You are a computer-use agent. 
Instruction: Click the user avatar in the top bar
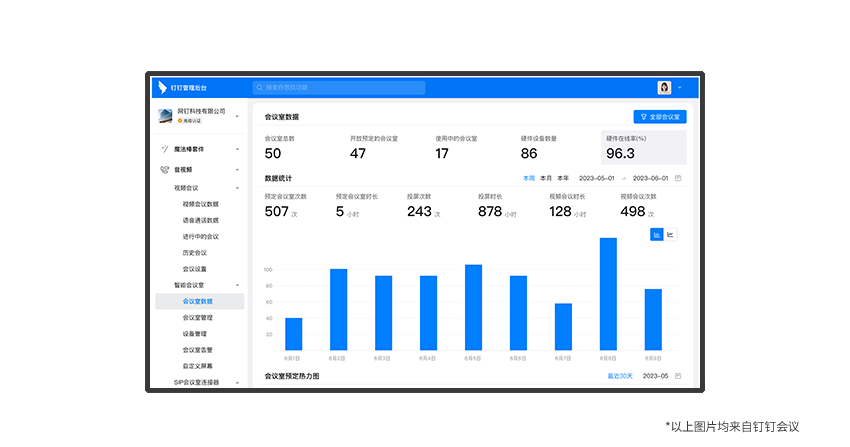[x=664, y=88]
